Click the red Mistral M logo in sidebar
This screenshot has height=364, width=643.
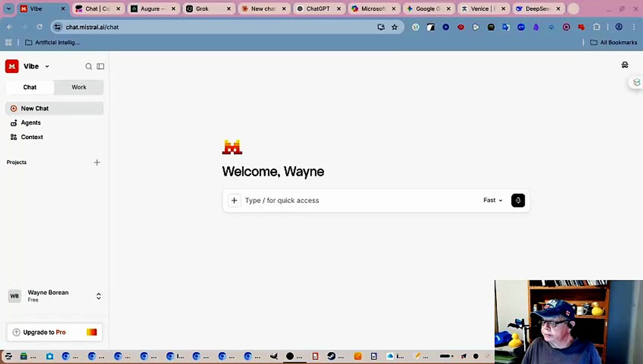pyautogui.click(x=12, y=66)
